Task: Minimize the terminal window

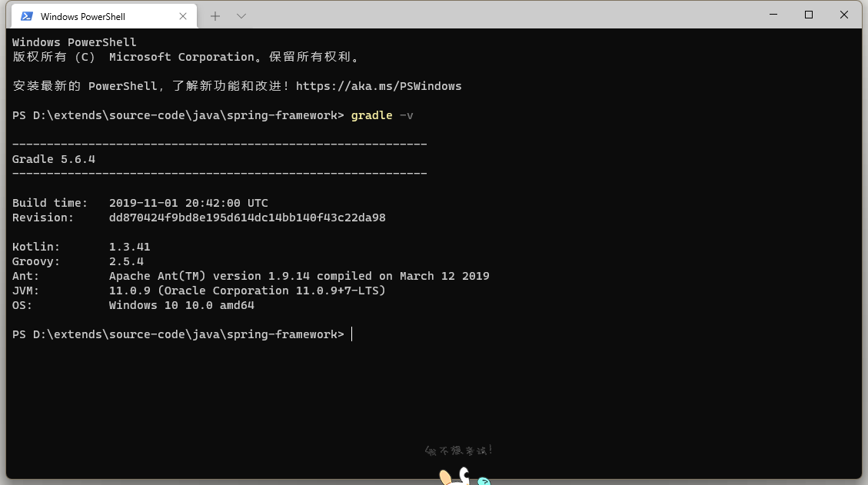Action: pyautogui.click(x=773, y=15)
